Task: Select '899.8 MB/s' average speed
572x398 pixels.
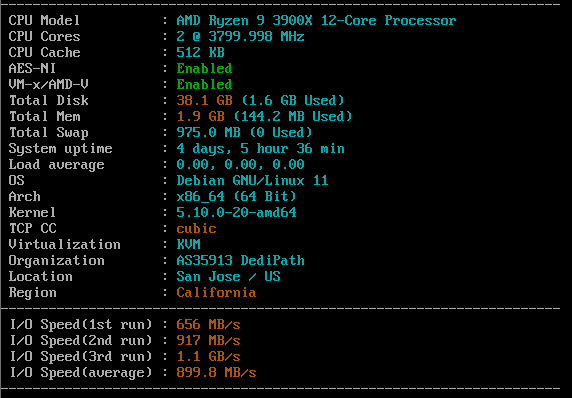Action: (x=216, y=373)
